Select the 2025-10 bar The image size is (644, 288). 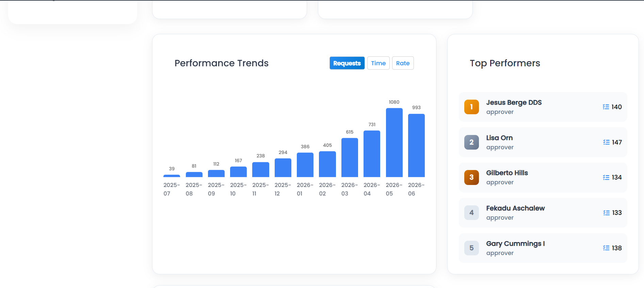(238, 172)
